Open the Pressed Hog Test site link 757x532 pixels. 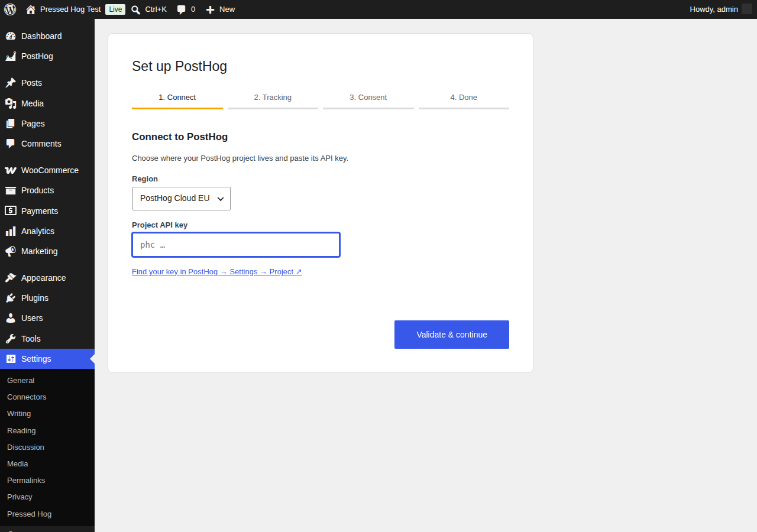70,9
